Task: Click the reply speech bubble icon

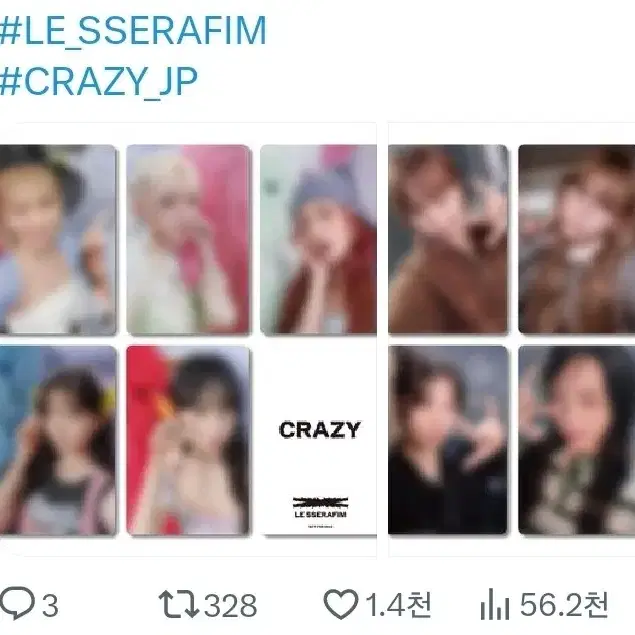Action: tap(17, 603)
